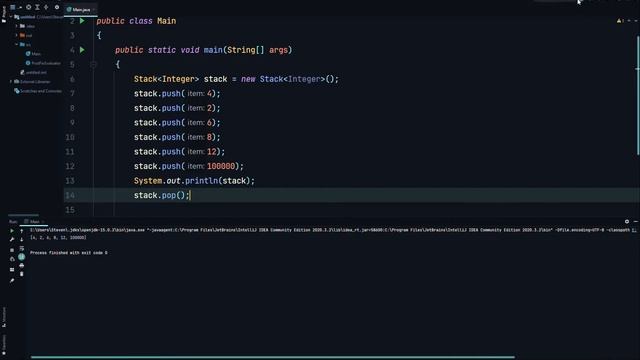Collapse the src folder
640x360 pixels.
coord(17,44)
